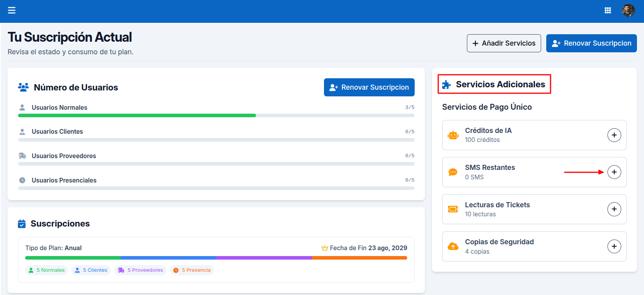The width and height of the screenshot is (644, 295).
Task: Click the orange robot Créditos de IA icon
Action: (x=453, y=135)
